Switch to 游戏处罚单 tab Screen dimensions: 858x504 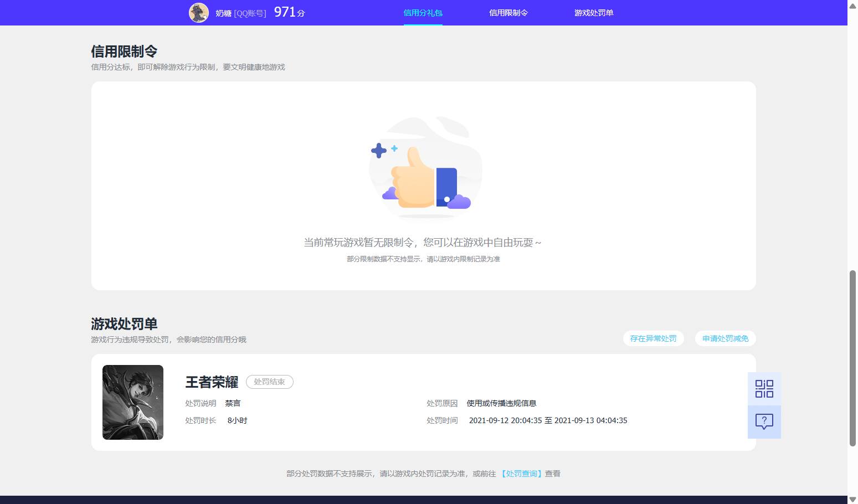(x=594, y=13)
